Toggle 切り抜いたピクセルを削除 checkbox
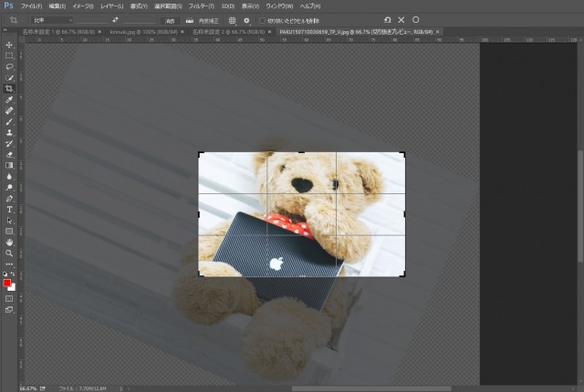The image size is (584, 392). [x=261, y=19]
